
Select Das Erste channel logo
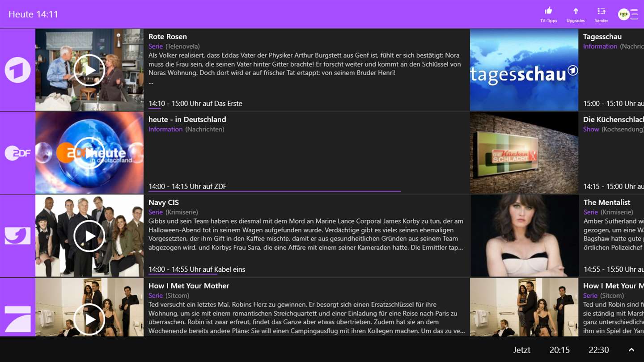click(x=17, y=70)
